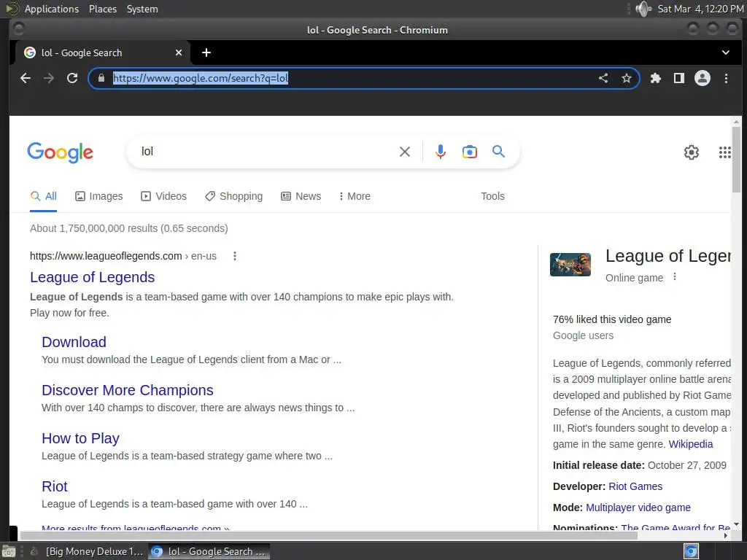This screenshot has width=747, height=560.
Task: Switch to Shopping results
Action: (234, 196)
